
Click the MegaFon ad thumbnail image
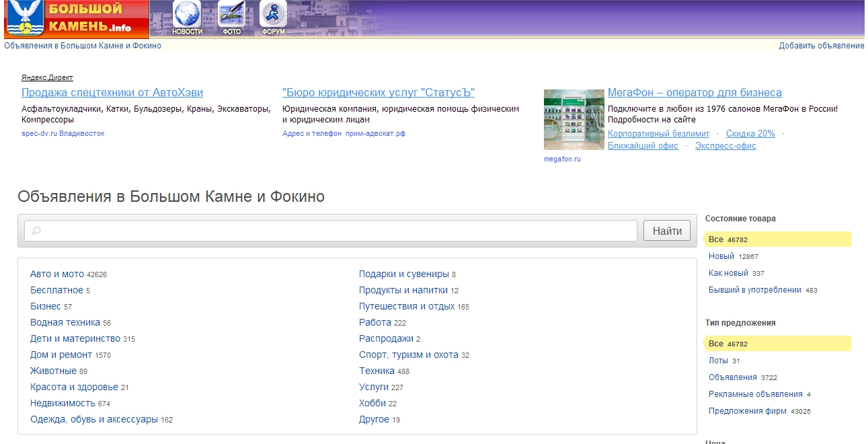[574, 119]
